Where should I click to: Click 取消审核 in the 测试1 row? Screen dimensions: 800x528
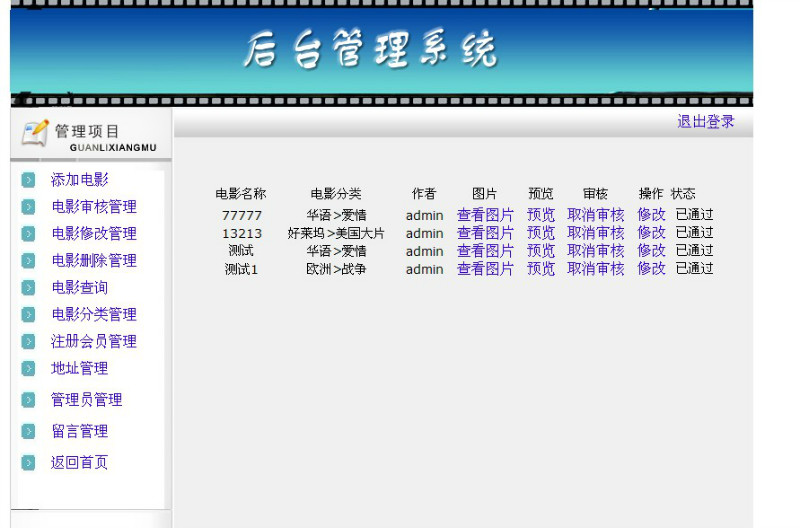coord(596,268)
